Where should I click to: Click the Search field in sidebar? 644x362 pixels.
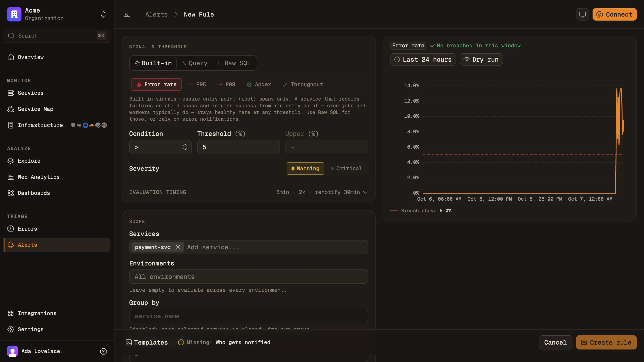(57, 36)
